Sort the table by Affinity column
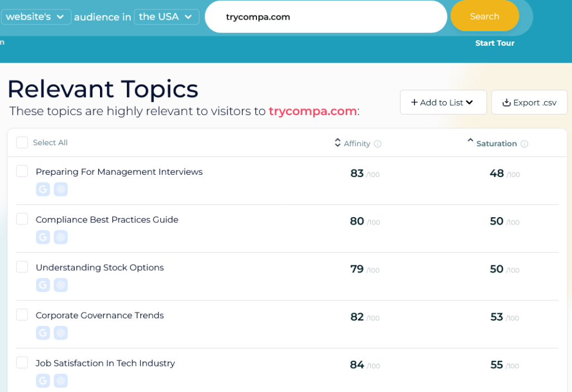This screenshot has height=392, width=572. pos(352,144)
